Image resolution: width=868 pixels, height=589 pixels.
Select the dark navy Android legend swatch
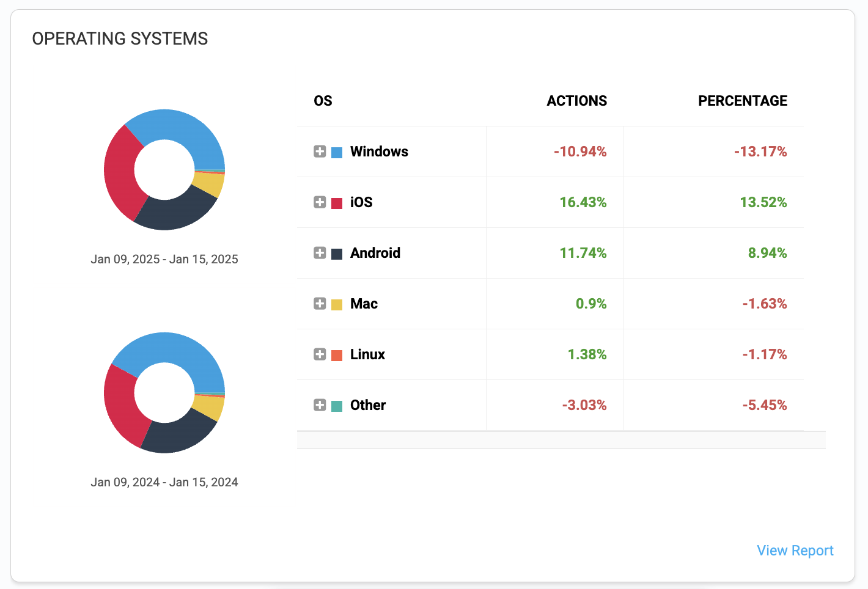click(x=337, y=254)
